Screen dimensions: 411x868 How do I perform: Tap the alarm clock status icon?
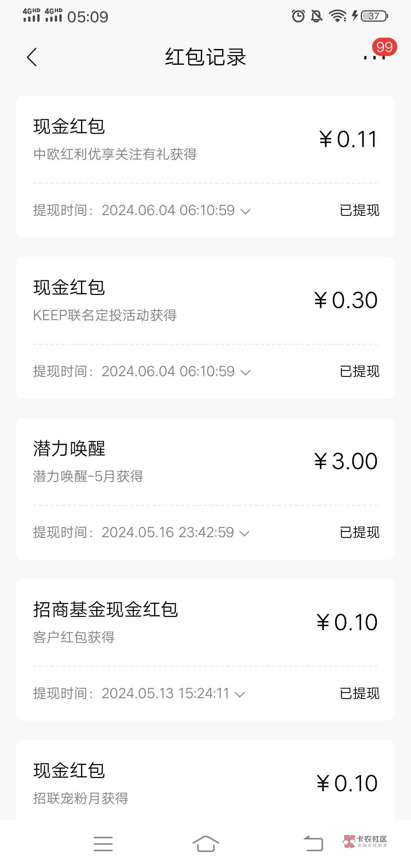click(x=298, y=16)
